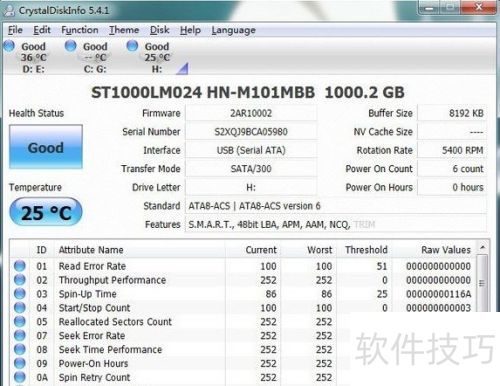Select the Spin Retry Count row text
Screen dimensions: 500x386
click(x=94, y=377)
